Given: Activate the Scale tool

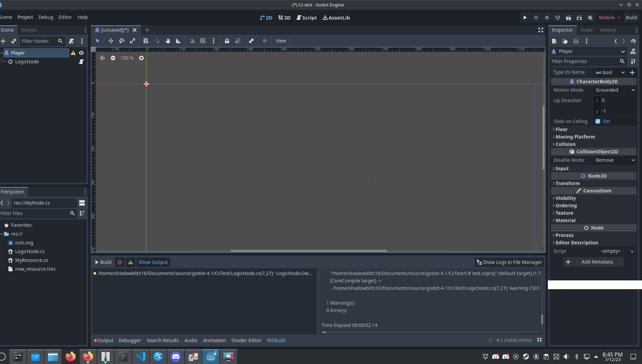Looking at the screenshot, I should coord(133,41).
